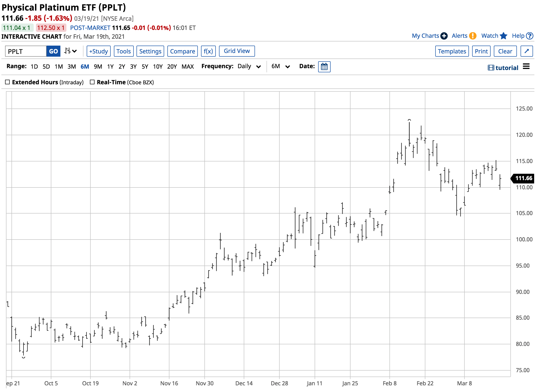Click the 112.50 x 1 ask quote
The image size is (545, 392).
pyautogui.click(x=51, y=28)
